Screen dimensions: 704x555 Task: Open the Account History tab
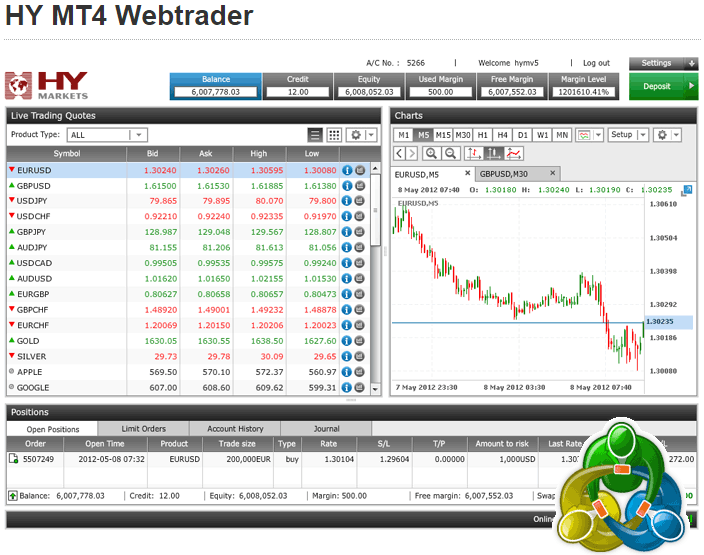[x=235, y=429]
